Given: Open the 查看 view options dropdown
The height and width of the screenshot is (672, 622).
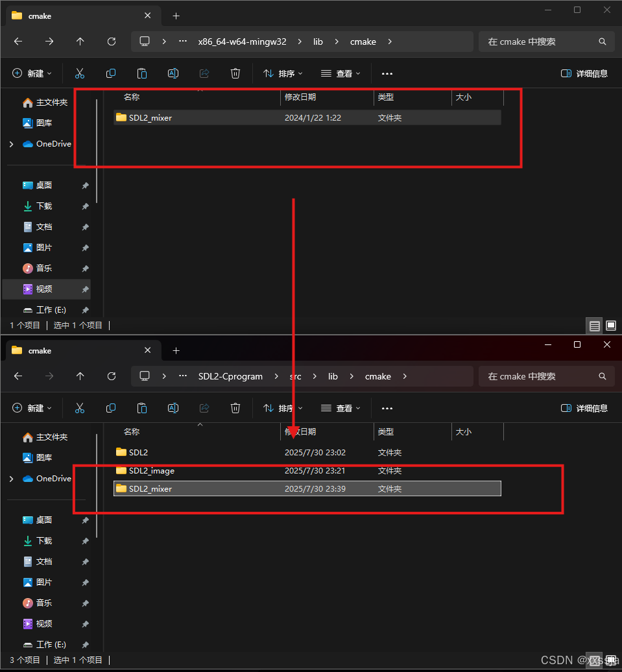Looking at the screenshot, I should click(x=340, y=73).
